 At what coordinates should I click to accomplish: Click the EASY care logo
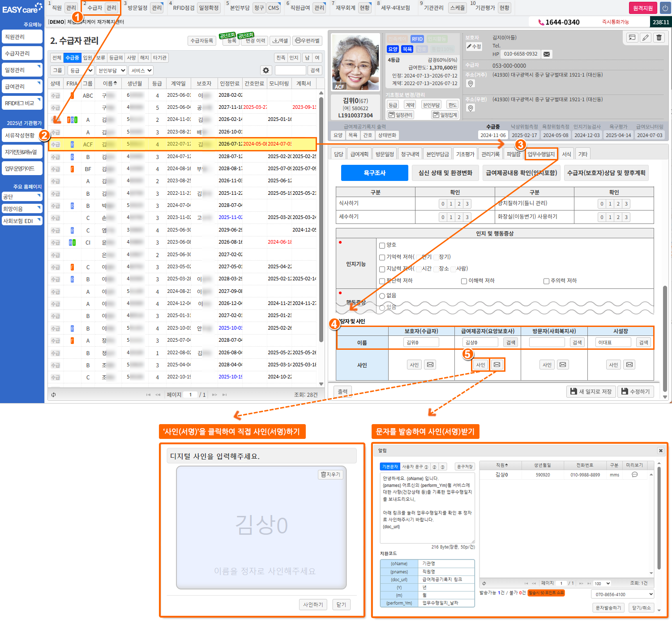point(22,9)
